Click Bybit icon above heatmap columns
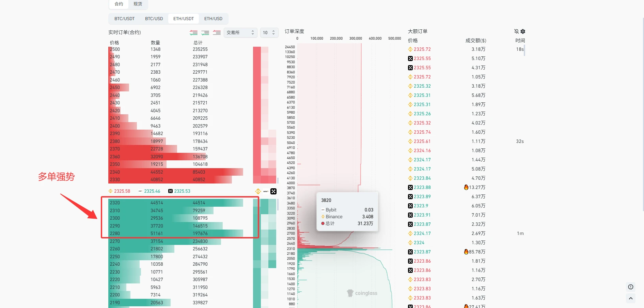 tap(266, 191)
